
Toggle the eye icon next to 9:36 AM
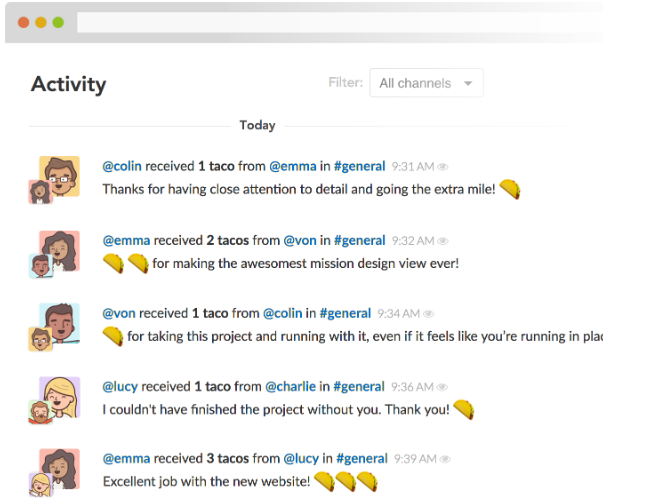(x=442, y=387)
